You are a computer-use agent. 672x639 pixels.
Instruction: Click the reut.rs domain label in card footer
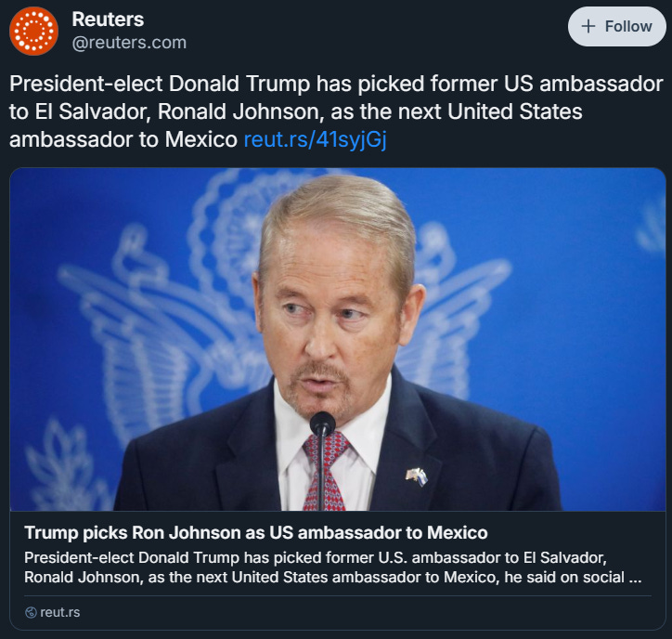(x=60, y=612)
